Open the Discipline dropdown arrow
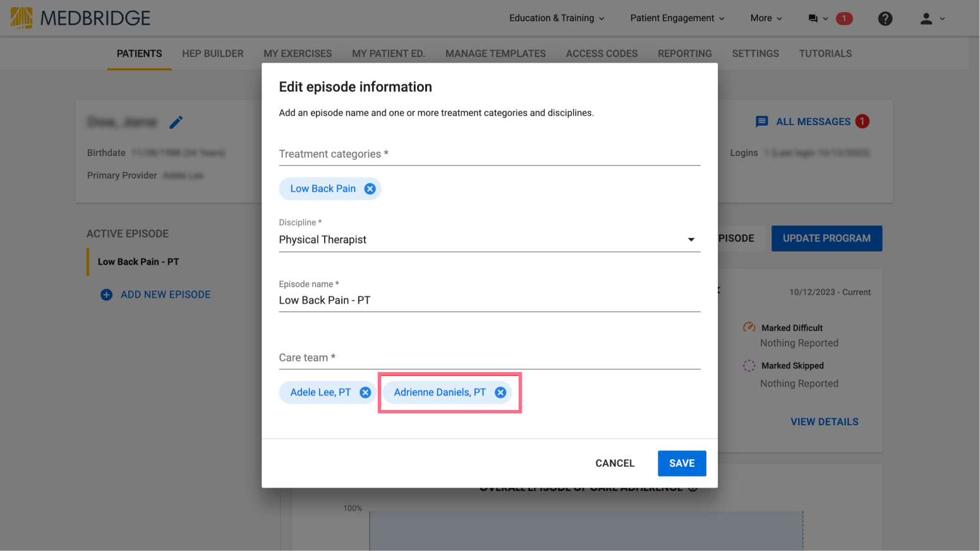This screenshot has width=980, height=551. click(x=691, y=239)
